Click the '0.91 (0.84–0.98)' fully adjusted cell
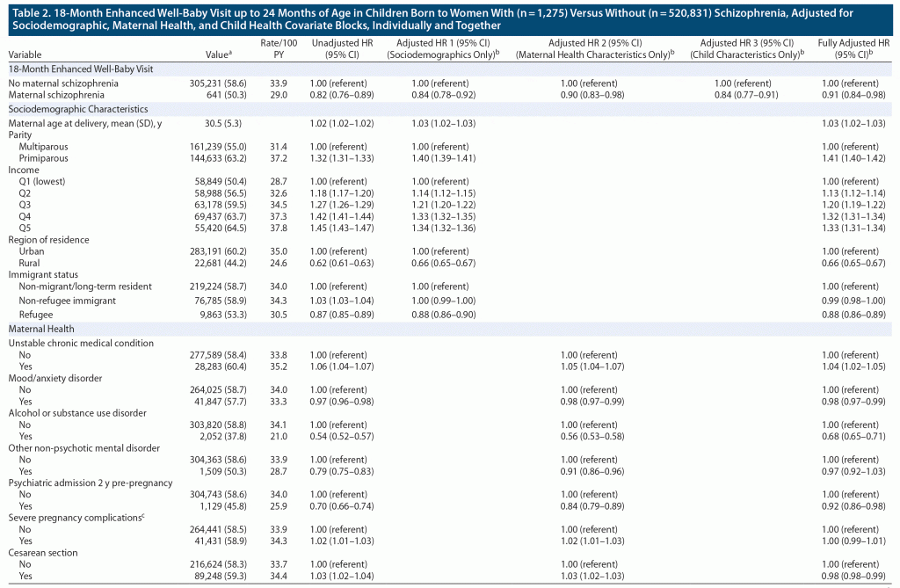 coord(855,92)
